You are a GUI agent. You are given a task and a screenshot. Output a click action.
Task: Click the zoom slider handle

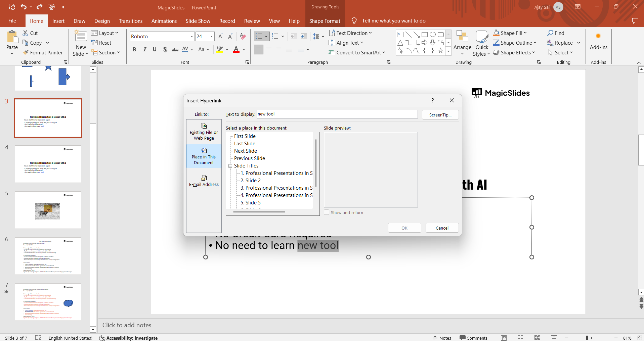pyautogui.click(x=587, y=338)
